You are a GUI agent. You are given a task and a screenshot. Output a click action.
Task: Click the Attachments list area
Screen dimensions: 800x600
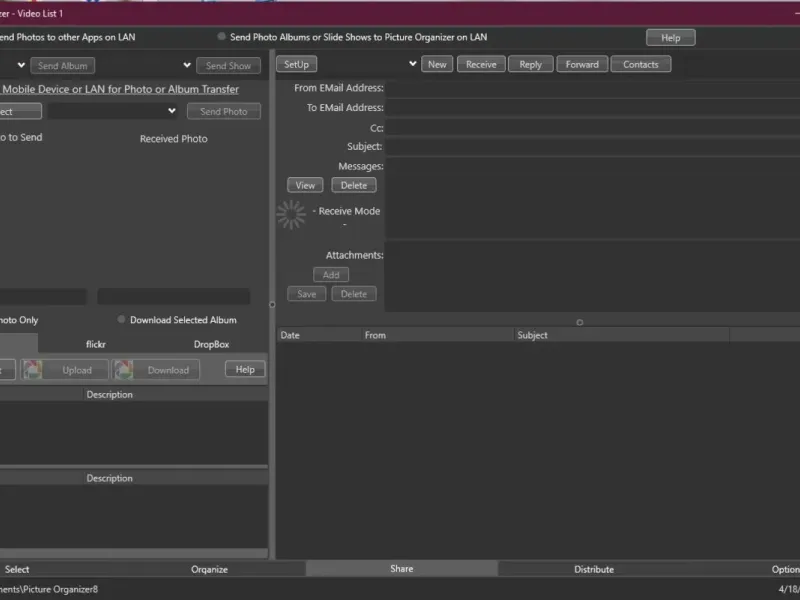(x=592, y=276)
